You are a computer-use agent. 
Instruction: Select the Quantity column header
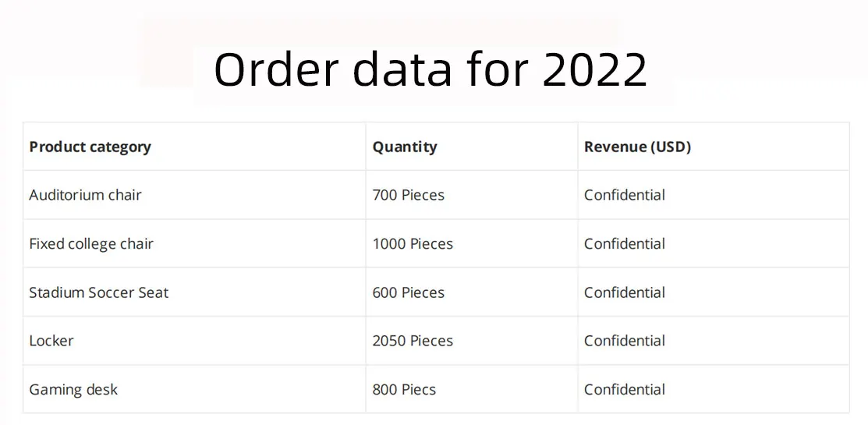[x=405, y=147]
